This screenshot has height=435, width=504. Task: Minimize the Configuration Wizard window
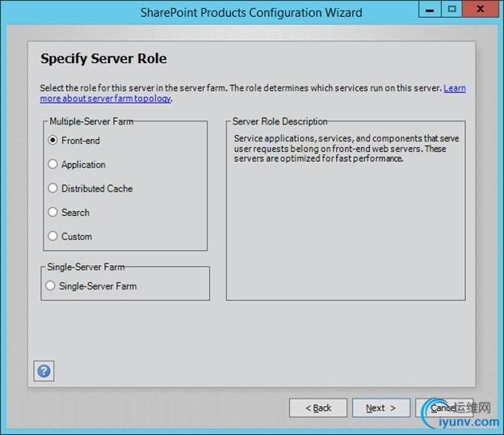[430, 10]
